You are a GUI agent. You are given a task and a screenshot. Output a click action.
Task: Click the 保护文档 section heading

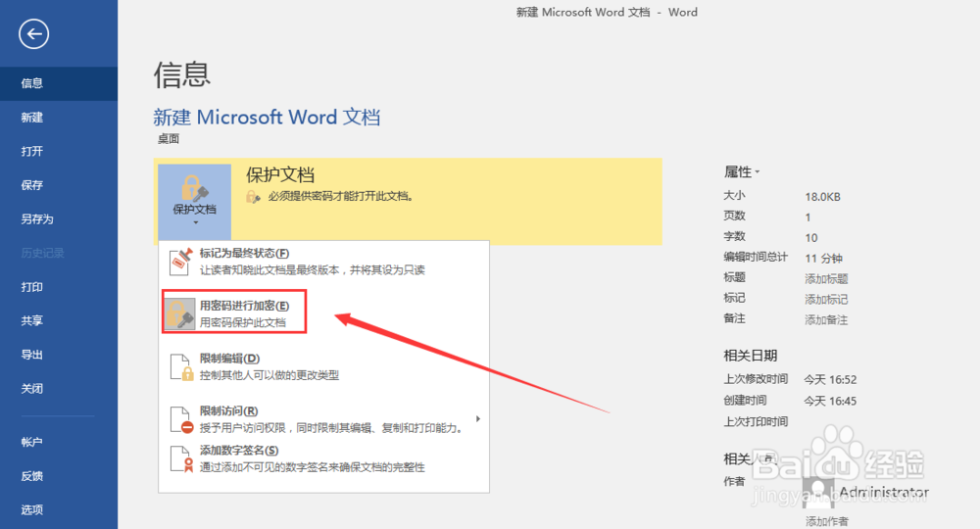click(280, 175)
